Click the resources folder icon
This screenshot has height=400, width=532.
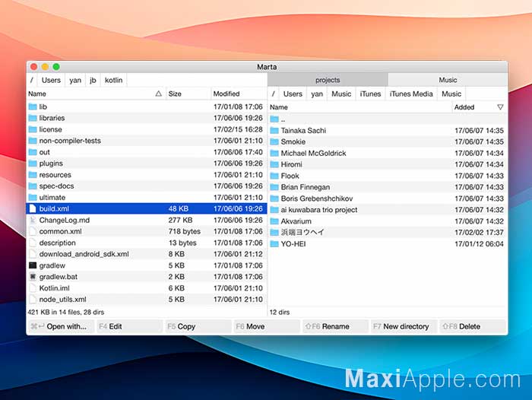(x=33, y=175)
